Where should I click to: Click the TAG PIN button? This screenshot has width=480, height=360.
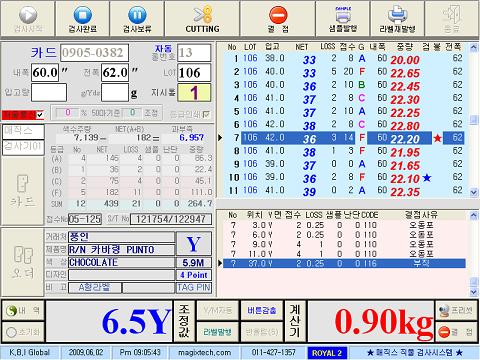pos(194,288)
